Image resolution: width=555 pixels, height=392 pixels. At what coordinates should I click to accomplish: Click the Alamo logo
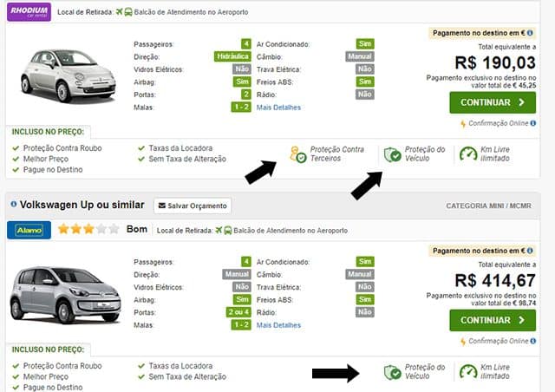click(x=29, y=230)
